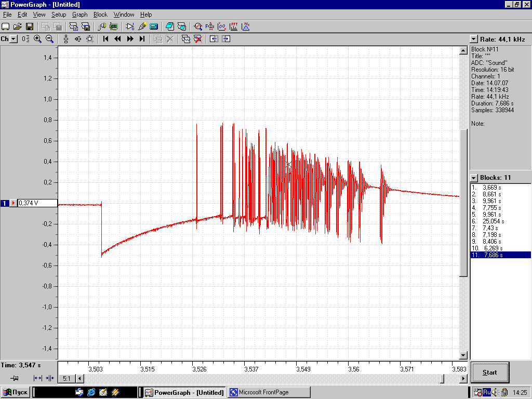Open a file with the folder icon

(x=17, y=26)
